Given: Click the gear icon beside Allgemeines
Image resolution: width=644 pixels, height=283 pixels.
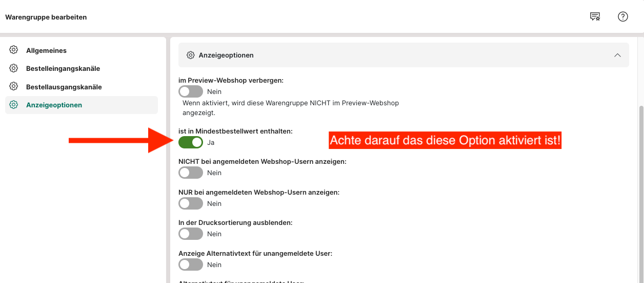Looking at the screenshot, I should point(14,50).
